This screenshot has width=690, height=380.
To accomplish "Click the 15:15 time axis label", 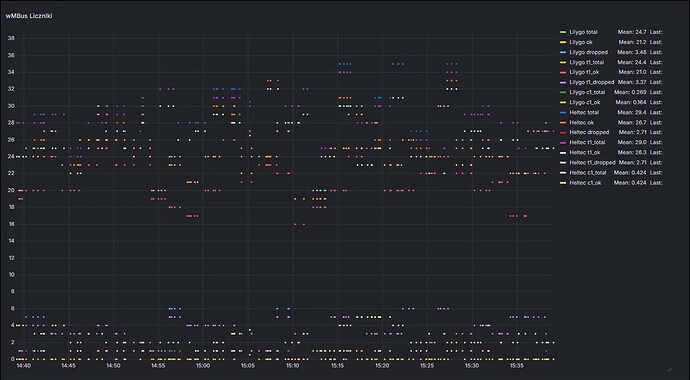I will [338, 365].
